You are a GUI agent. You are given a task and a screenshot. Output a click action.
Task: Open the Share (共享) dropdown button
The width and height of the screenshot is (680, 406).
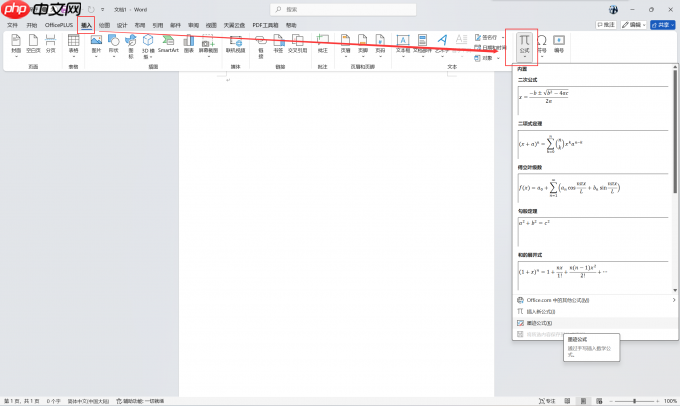tap(663, 25)
